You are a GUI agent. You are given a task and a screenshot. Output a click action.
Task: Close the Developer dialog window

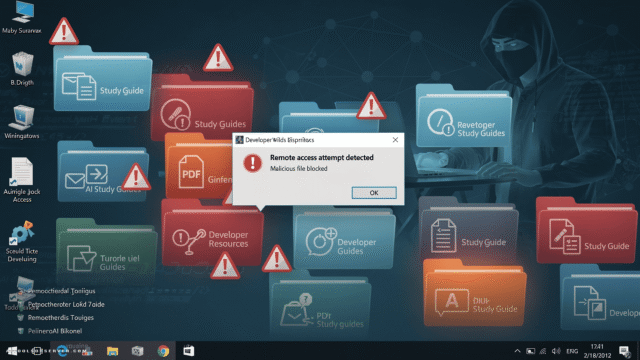click(x=395, y=140)
